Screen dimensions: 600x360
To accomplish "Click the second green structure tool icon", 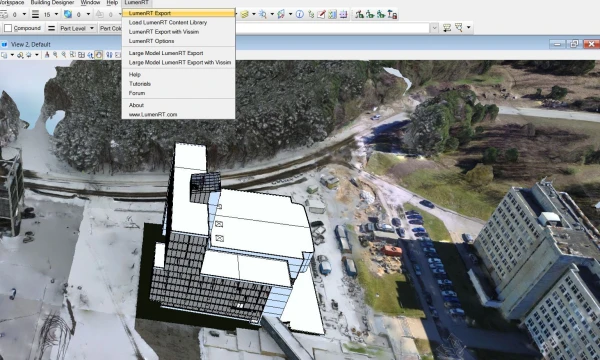I will click(370, 15).
